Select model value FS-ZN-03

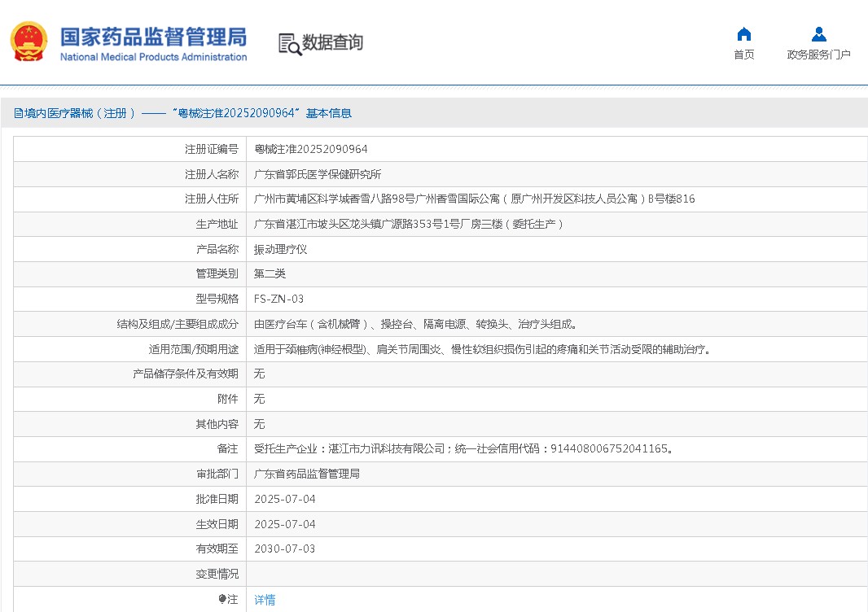click(278, 299)
